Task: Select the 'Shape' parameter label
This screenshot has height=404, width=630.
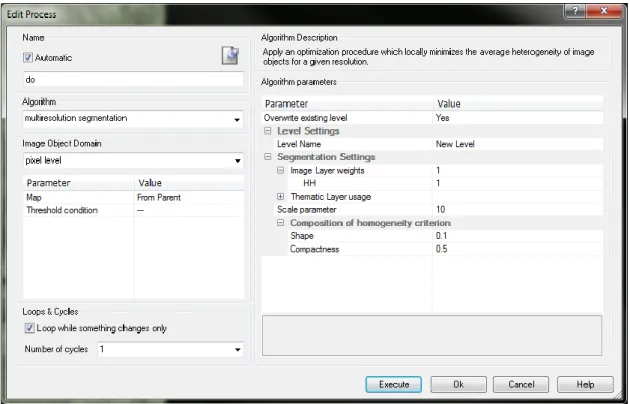Action: [x=302, y=236]
